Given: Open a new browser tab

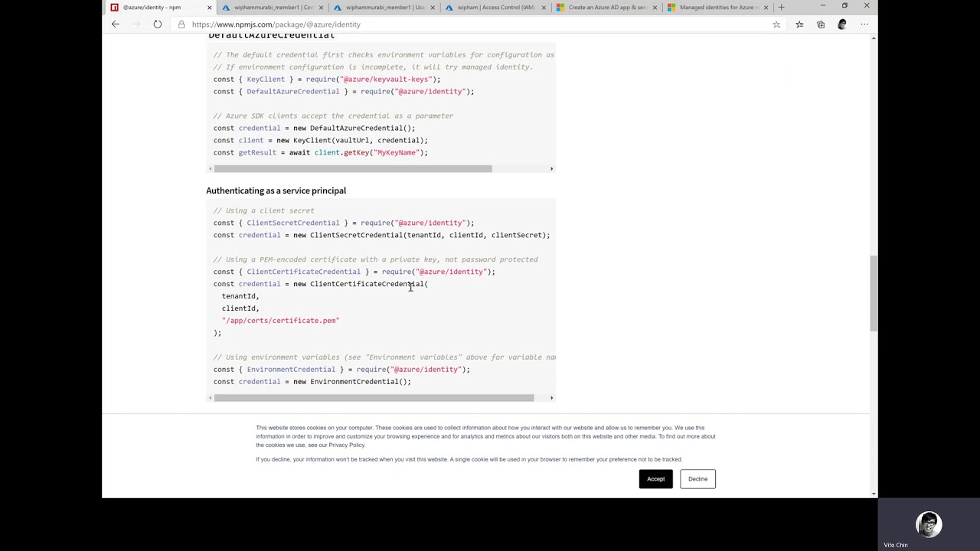Looking at the screenshot, I should point(781,7).
